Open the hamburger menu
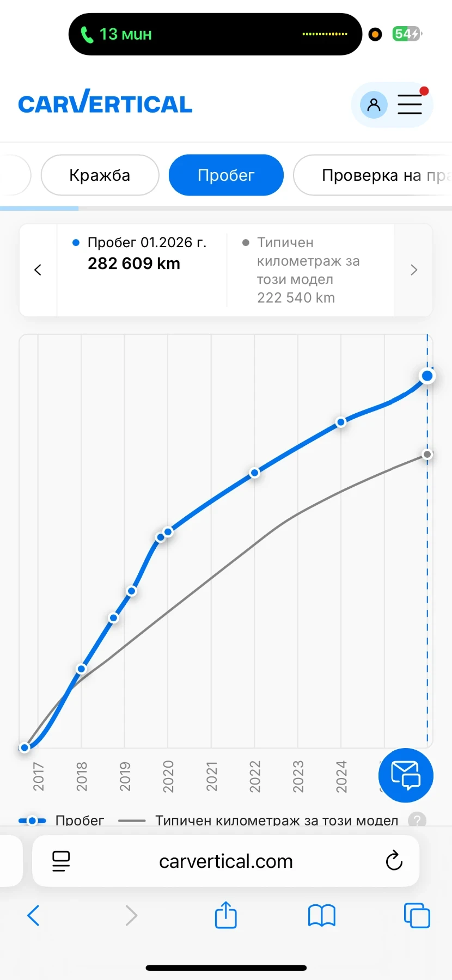Image resolution: width=452 pixels, height=980 pixels. [x=410, y=104]
